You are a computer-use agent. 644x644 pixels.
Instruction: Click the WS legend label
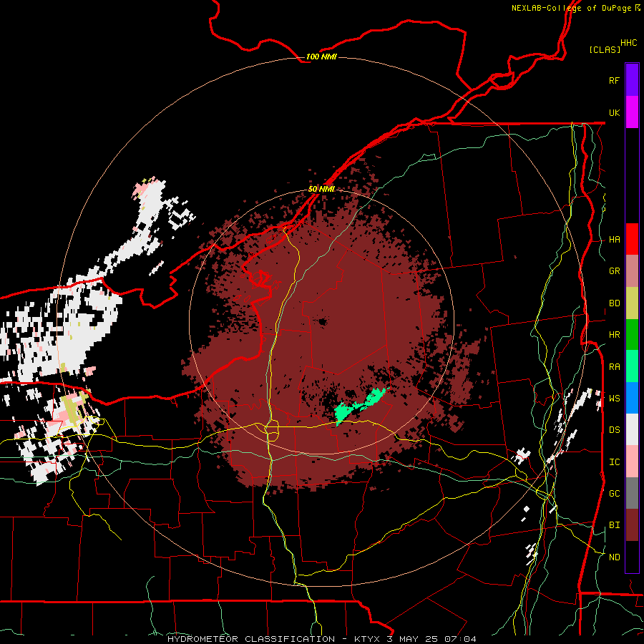click(x=614, y=399)
